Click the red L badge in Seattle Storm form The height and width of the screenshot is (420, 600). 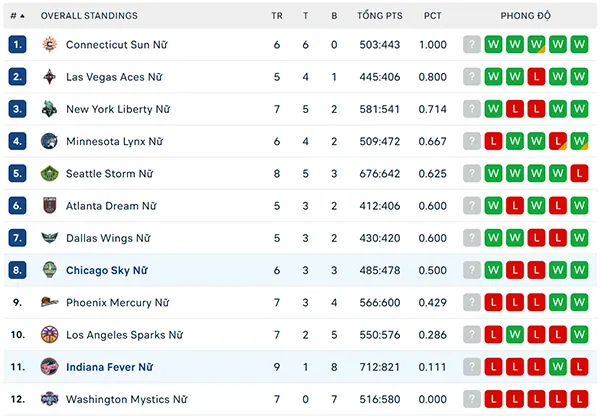click(579, 173)
